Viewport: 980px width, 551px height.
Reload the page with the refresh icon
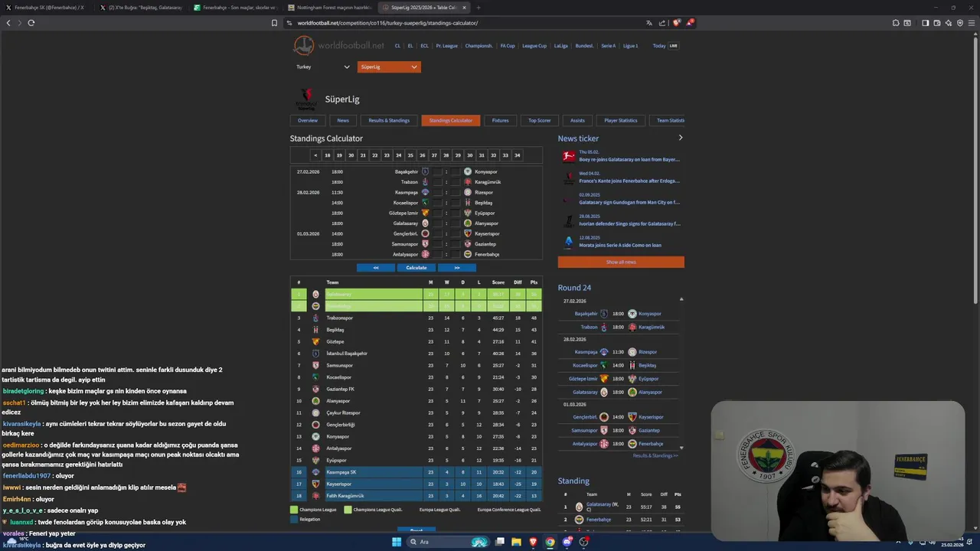pyautogui.click(x=31, y=23)
